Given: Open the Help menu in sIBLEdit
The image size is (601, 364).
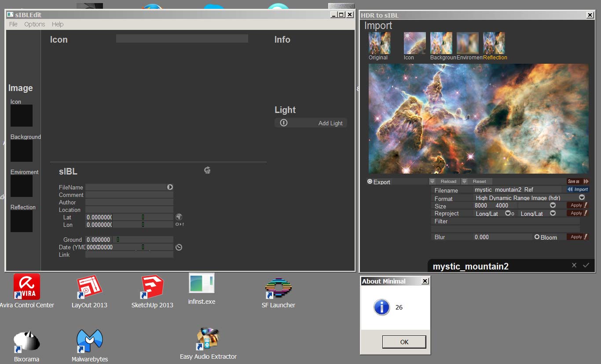Looking at the screenshot, I should click(58, 24).
